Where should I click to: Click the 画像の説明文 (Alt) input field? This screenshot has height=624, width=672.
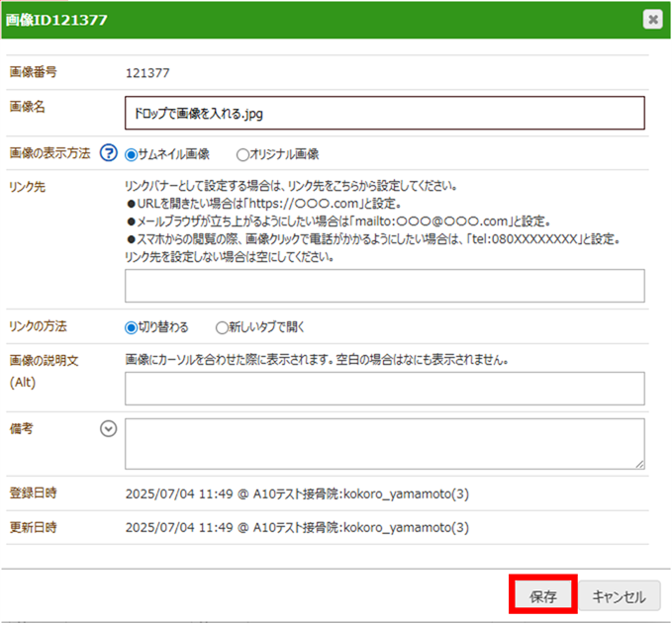click(384, 389)
